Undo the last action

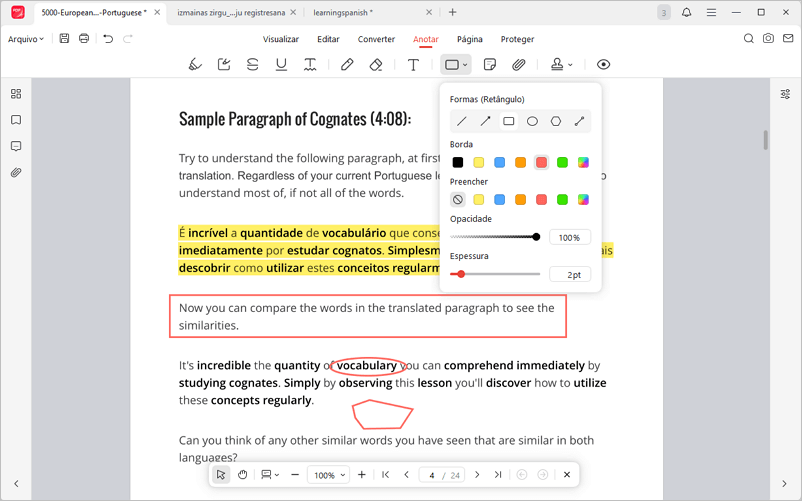click(108, 38)
